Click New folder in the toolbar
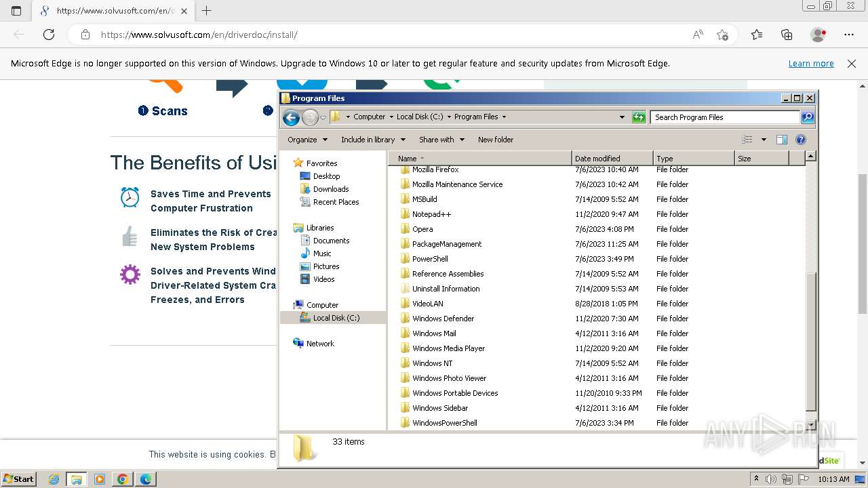 click(x=496, y=140)
